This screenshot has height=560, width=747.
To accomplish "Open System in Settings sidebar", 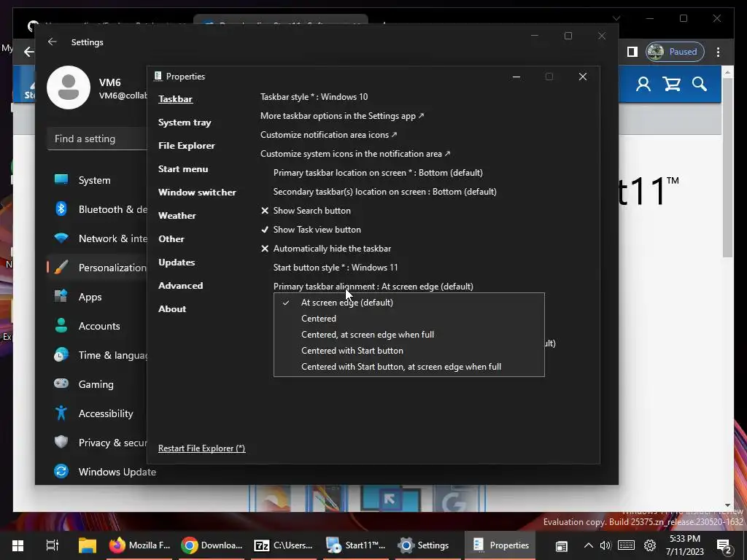I will 94,181.
